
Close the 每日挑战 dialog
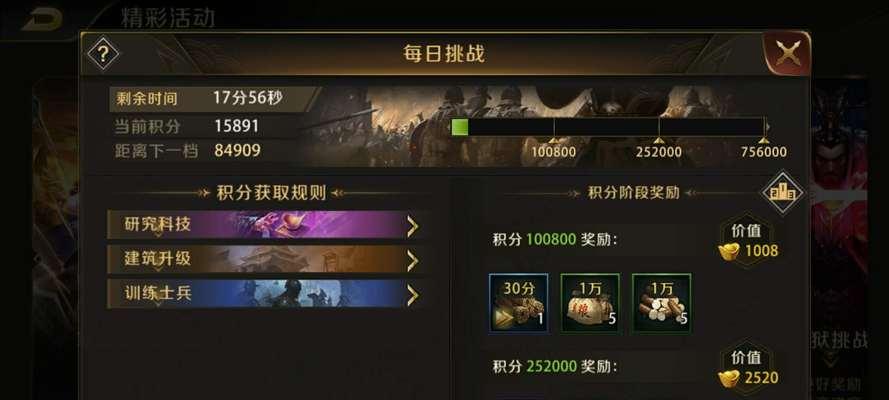coord(788,54)
